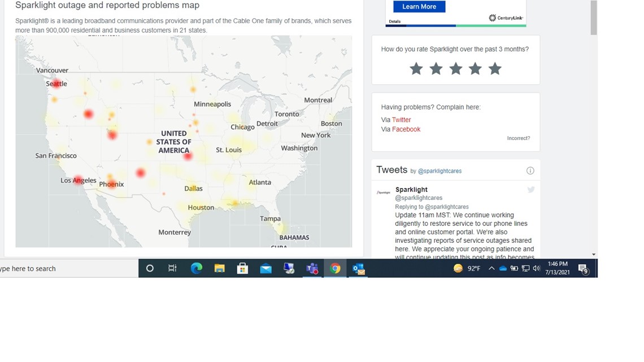Open the ad Details link

click(395, 21)
